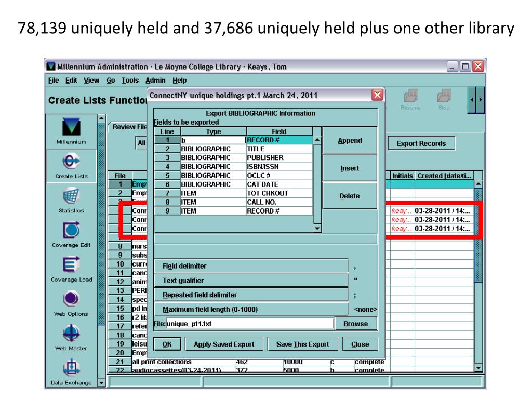
Task: Click Maximum field length (0-1000) button
Action: 251,310
